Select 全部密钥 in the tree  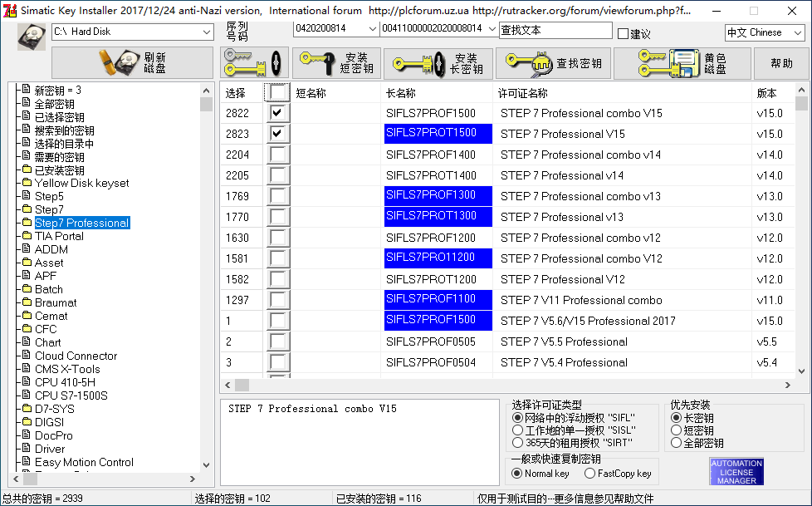pos(54,104)
